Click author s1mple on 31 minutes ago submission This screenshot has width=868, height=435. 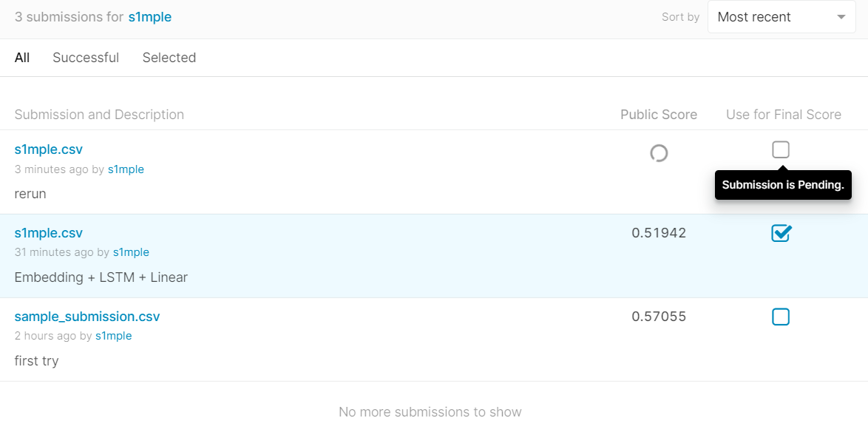pos(131,252)
